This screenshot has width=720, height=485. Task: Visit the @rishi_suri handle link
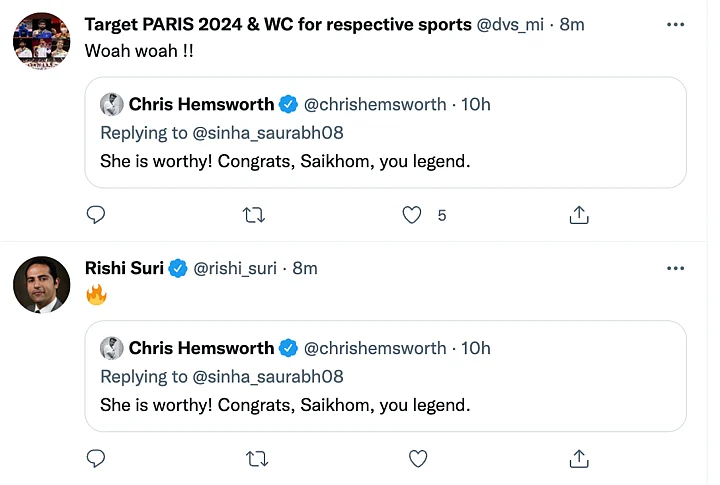[x=235, y=268]
